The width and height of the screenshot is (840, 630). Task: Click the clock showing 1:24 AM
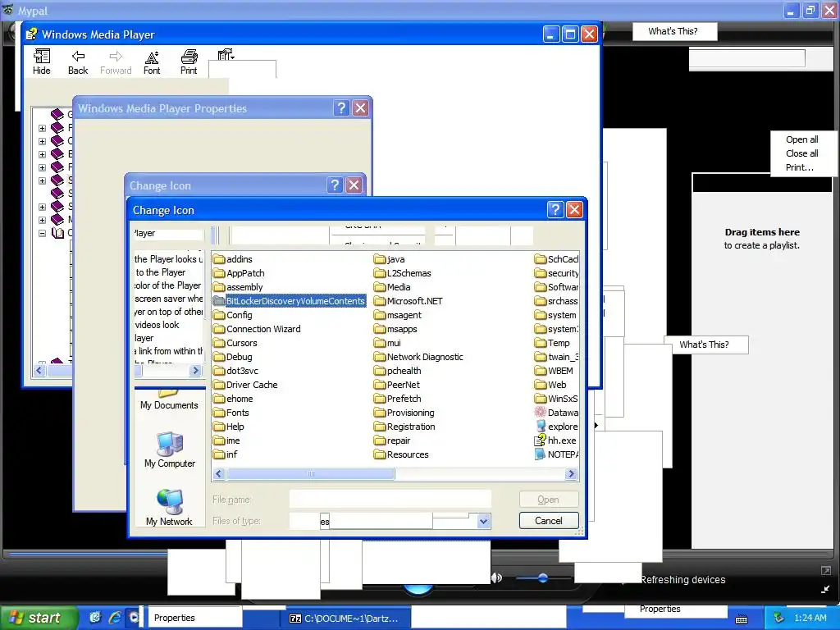click(x=810, y=618)
